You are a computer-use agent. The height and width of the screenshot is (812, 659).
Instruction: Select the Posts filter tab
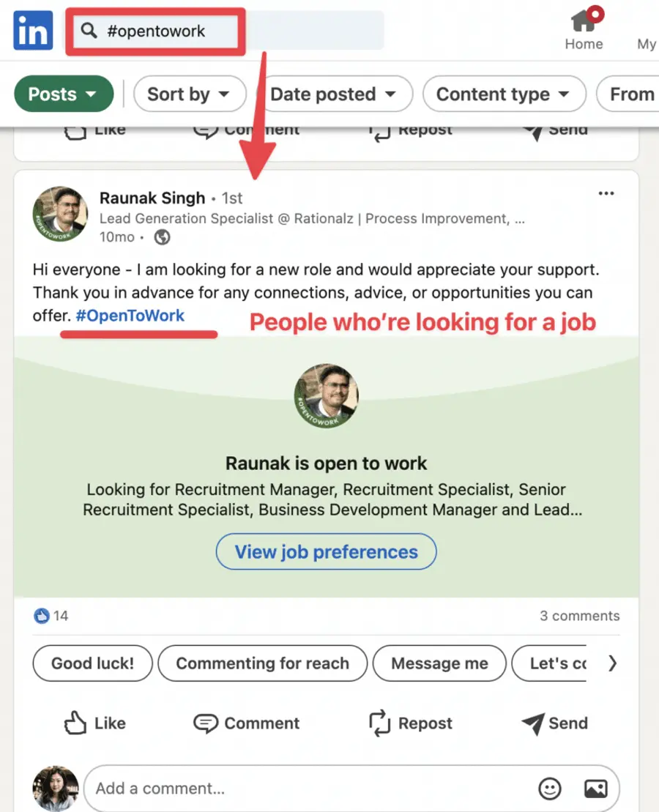(64, 94)
